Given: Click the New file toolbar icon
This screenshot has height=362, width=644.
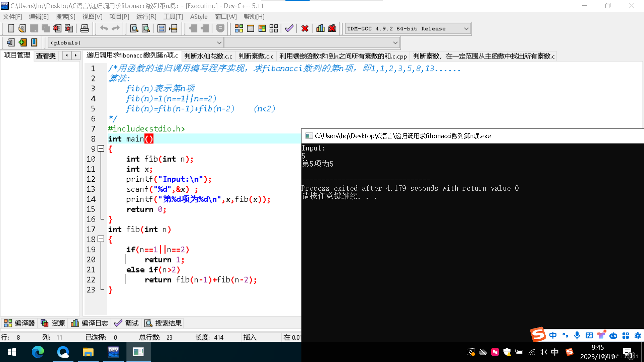Looking at the screenshot, I should point(11,28).
